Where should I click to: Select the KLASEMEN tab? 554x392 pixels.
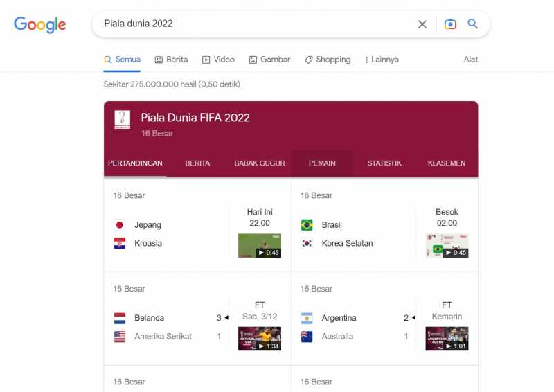click(x=447, y=163)
